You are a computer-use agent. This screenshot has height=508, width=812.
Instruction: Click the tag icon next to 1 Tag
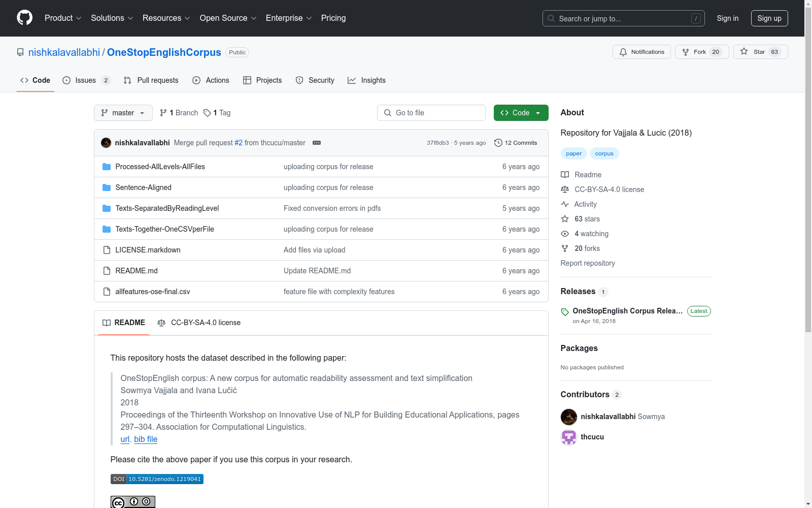[x=207, y=113]
